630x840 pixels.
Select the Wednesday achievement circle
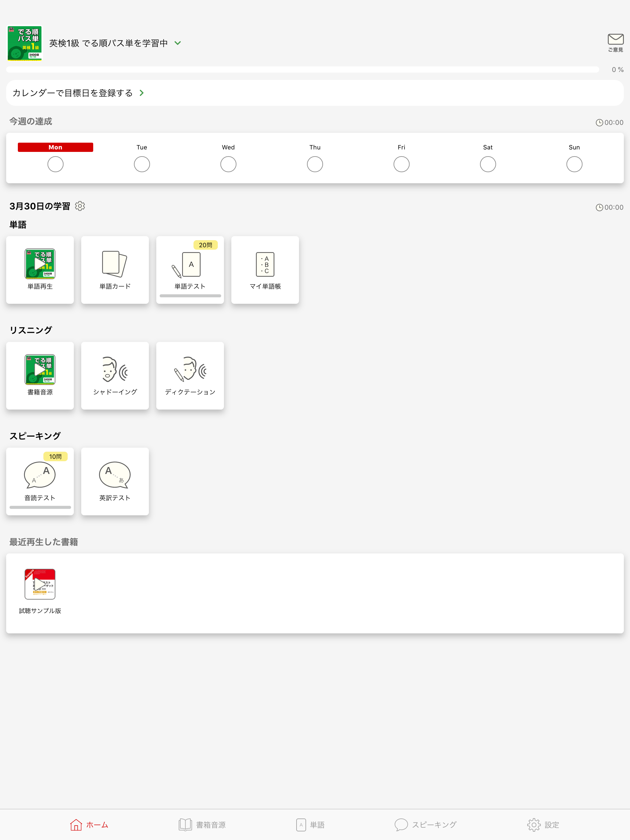pos(228,164)
